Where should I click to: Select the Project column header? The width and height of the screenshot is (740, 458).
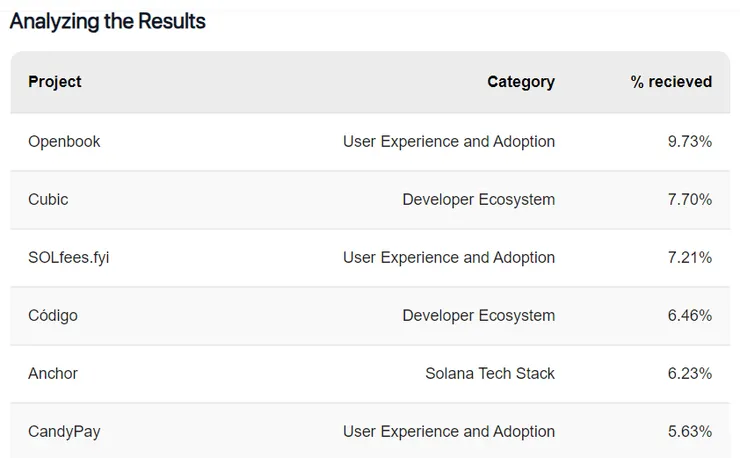point(55,82)
